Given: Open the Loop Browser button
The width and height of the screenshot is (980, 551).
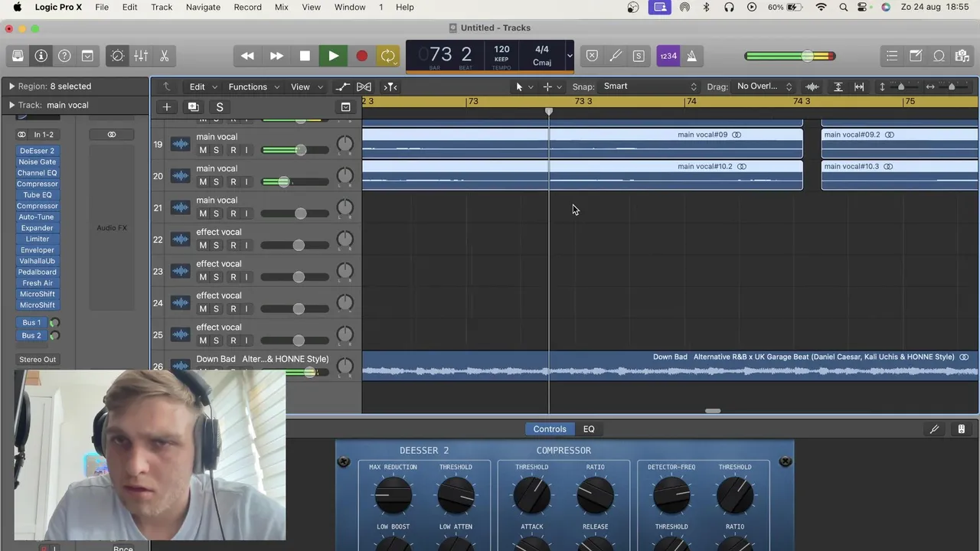Looking at the screenshot, I should point(939,56).
